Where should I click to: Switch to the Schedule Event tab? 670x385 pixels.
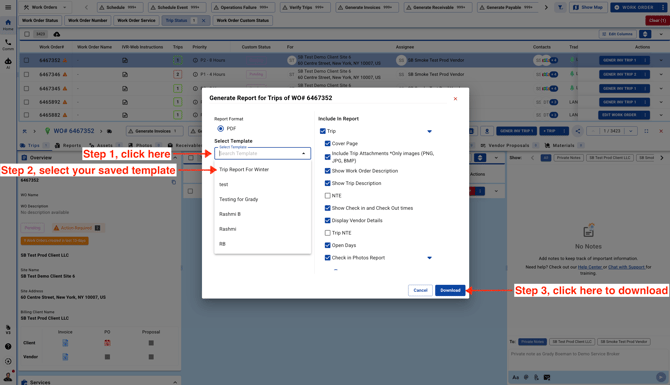(x=177, y=7)
